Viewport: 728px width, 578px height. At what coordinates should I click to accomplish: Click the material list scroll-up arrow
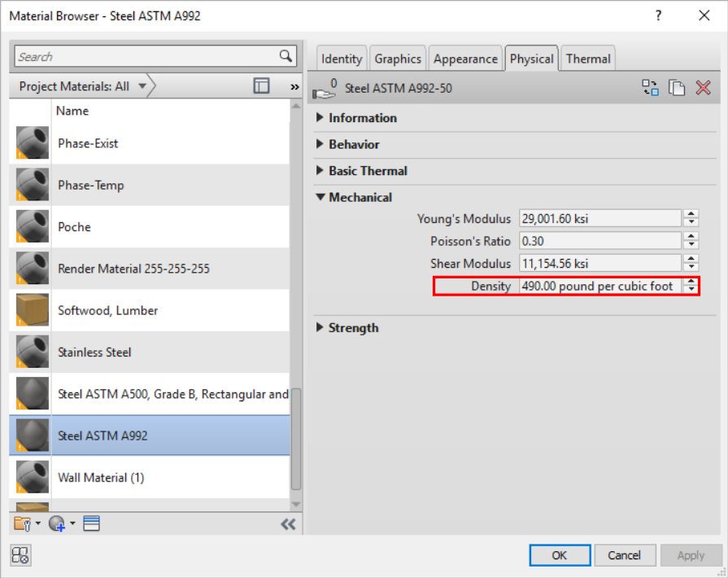pyautogui.click(x=296, y=107)
